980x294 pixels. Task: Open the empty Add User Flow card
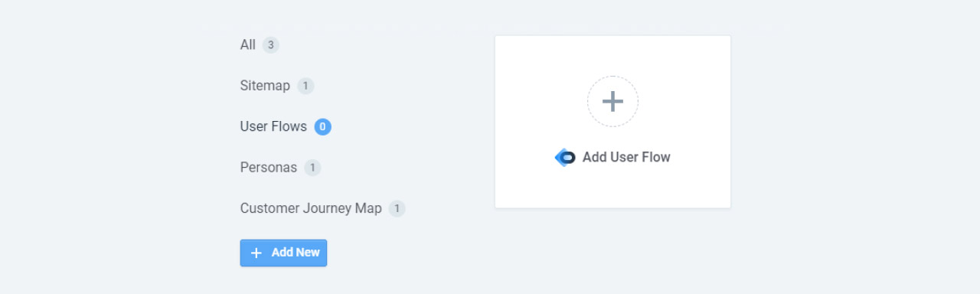(612, 122)
